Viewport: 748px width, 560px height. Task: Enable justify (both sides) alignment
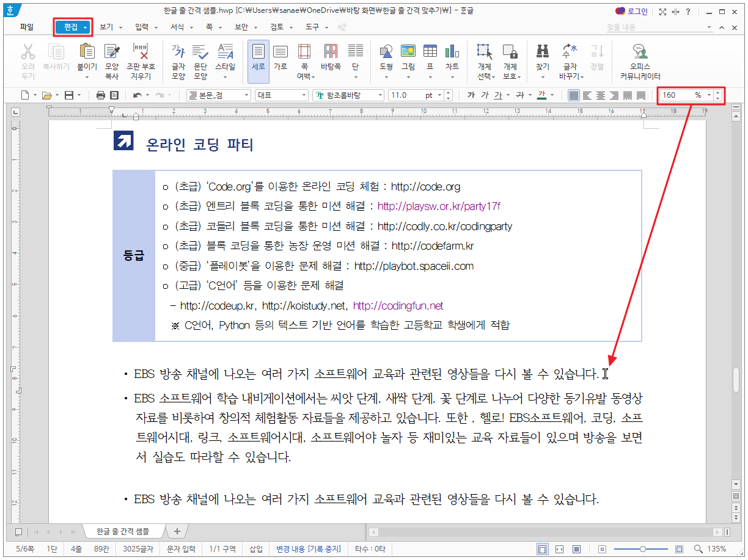click(573, 95)
